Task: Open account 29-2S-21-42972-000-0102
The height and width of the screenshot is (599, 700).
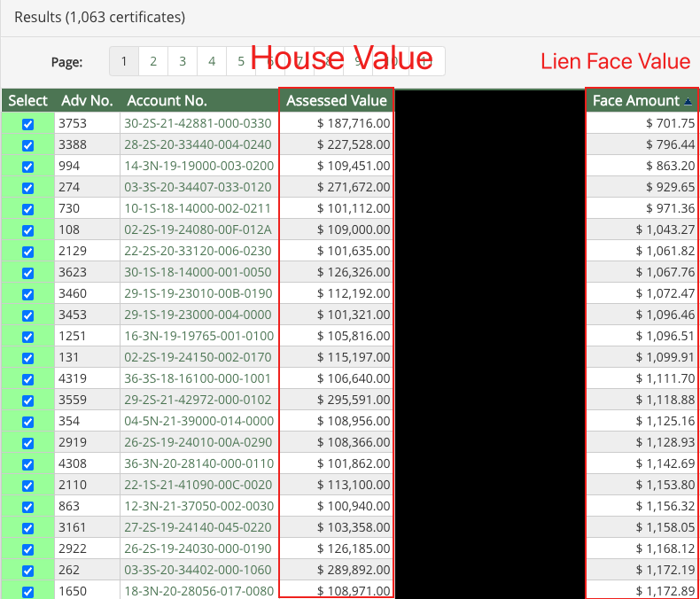Action: coord(198,400)
